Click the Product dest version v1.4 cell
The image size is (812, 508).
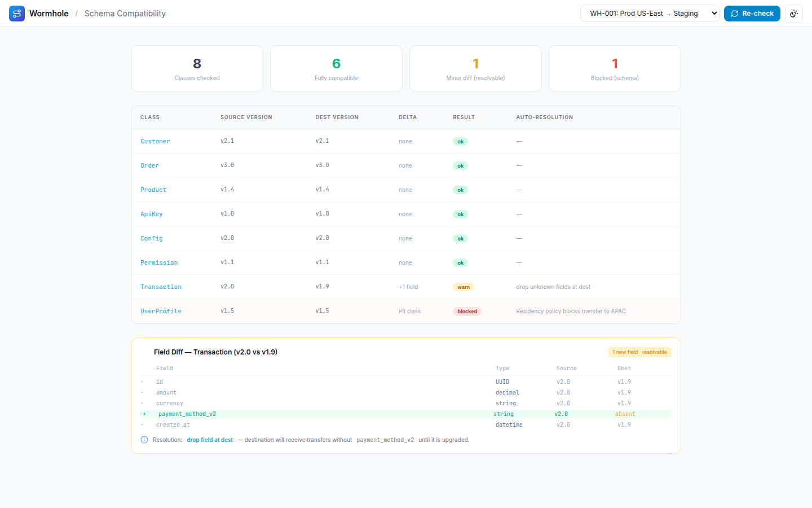click(x=322, y=190)
